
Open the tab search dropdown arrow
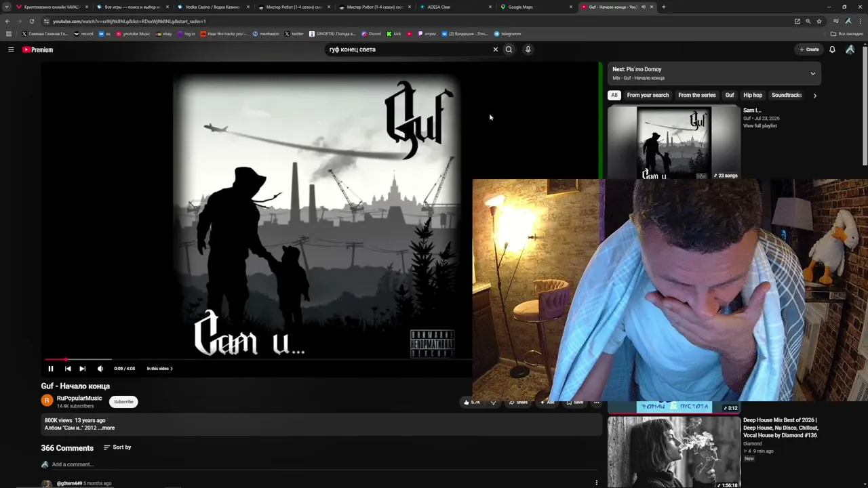point(7,7)
